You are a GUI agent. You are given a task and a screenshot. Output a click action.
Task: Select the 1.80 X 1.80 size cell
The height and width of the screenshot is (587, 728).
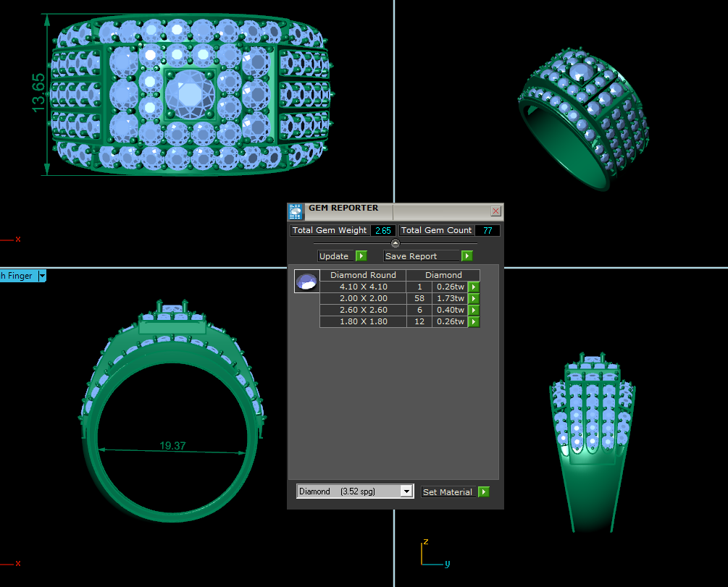[x=364, y=321]
